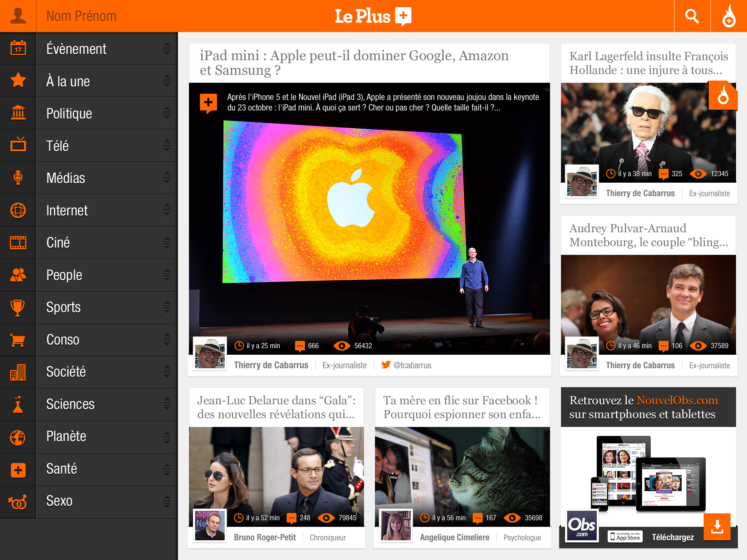Expand the Évènement row grip handle

(x=167, y=48)
